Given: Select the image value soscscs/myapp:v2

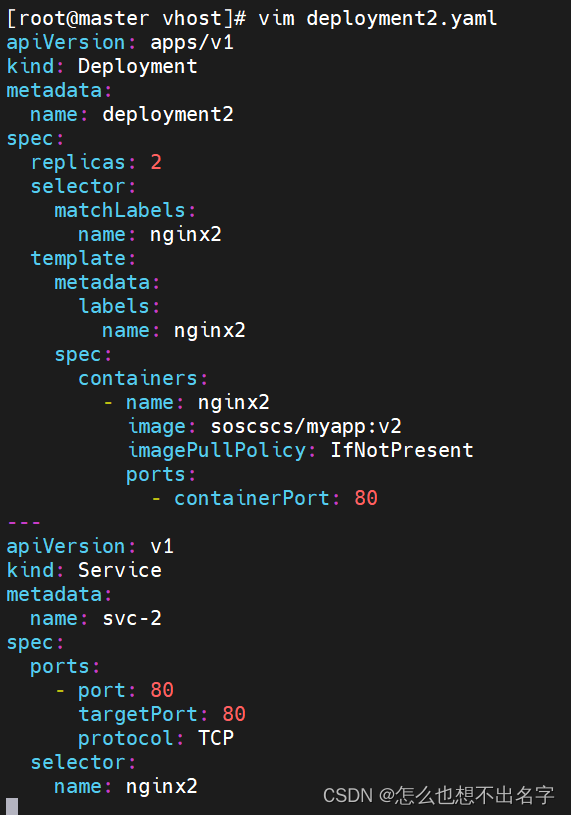Looking at the screenshot, I should pos(306,427).
